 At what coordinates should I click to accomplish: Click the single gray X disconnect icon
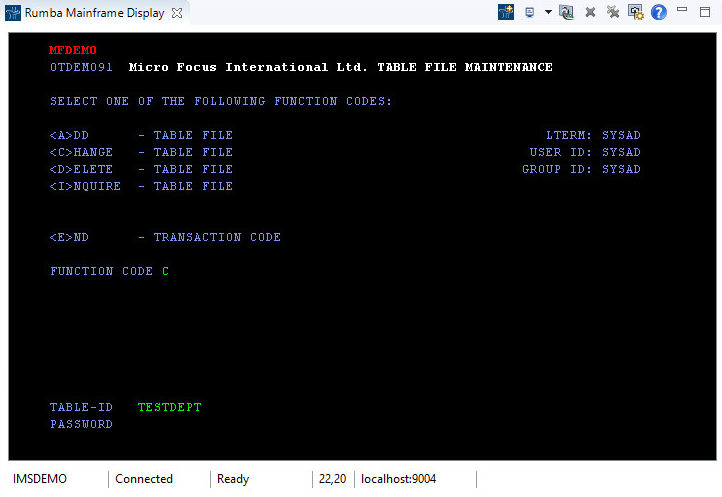(x=590, y=12)
